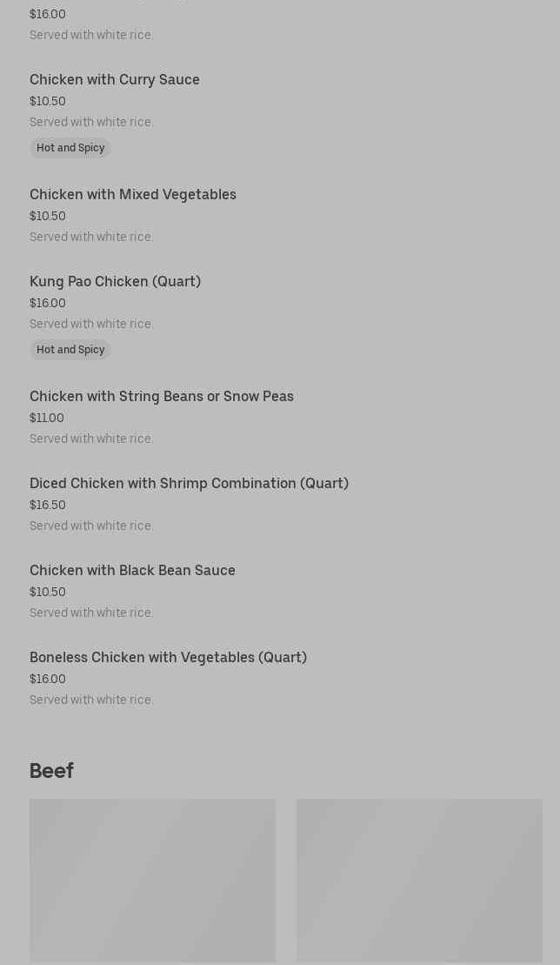The image size is (560, 965).
Task: Open the left Beef item image
Action: pyautogui.click(x=152, y=881)
